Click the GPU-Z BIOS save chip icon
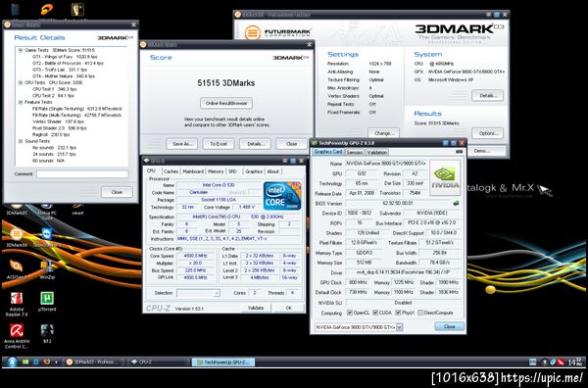Screen dimensions: 588x388 [456, 203]
